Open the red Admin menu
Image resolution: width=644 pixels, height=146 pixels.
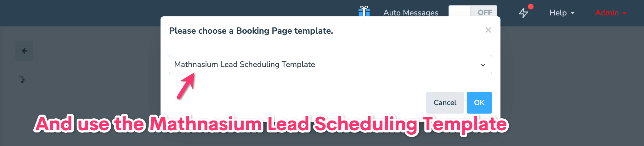tap(611, 13)
